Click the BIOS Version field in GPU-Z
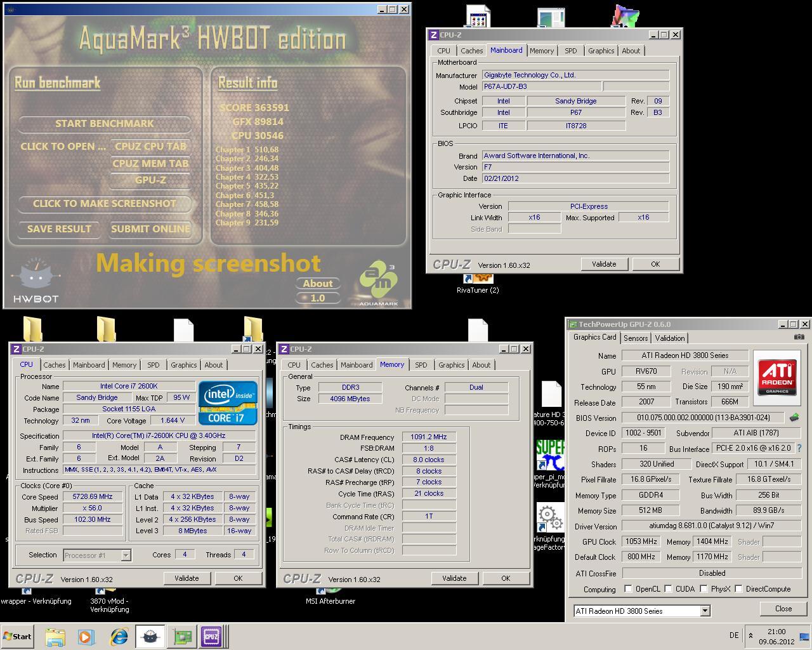This screenshot has width=812, height=650. pyautogui.click(x=703, y=418)
